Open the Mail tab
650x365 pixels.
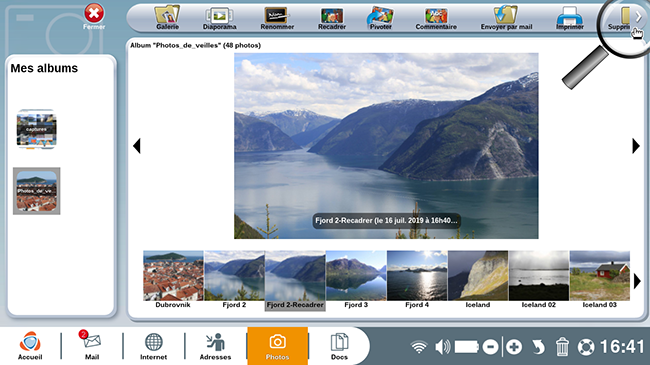point(92,346)
